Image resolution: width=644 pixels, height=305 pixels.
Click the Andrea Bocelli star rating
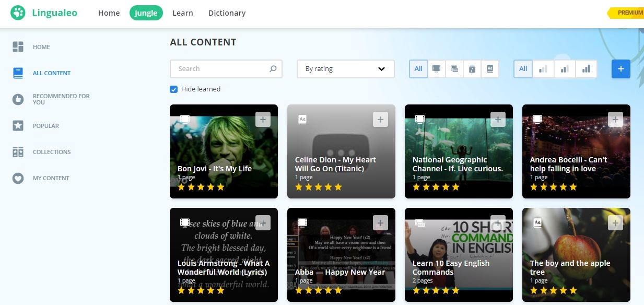[x=554, y=187]
